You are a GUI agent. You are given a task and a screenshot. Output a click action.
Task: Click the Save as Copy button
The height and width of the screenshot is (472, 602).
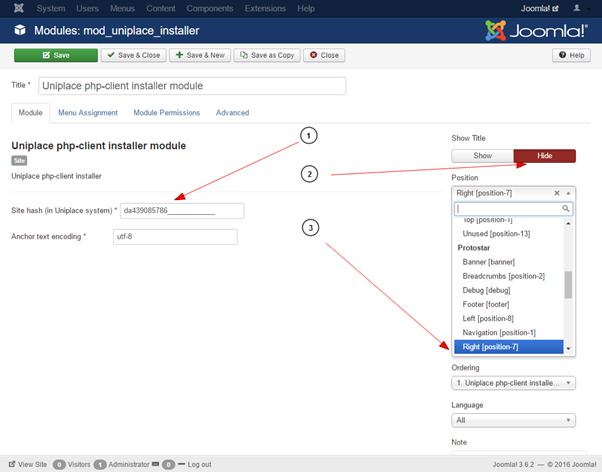tap(267, 55)
